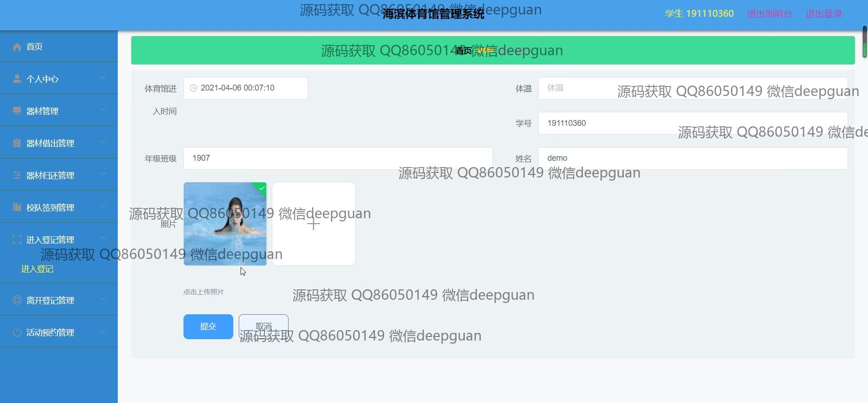Open the 器材归还管理 sidebar menu

click(59, 175)
